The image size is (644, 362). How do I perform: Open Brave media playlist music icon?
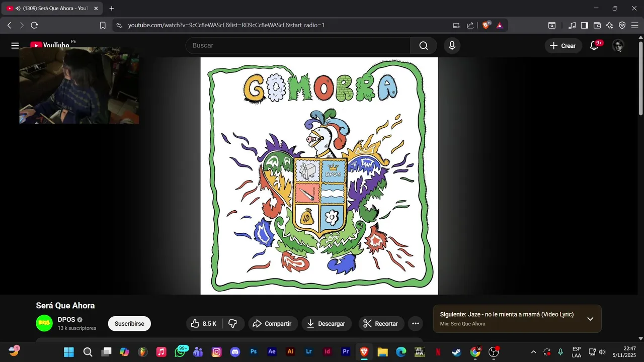pyautogui.click(x=572, y=25)
